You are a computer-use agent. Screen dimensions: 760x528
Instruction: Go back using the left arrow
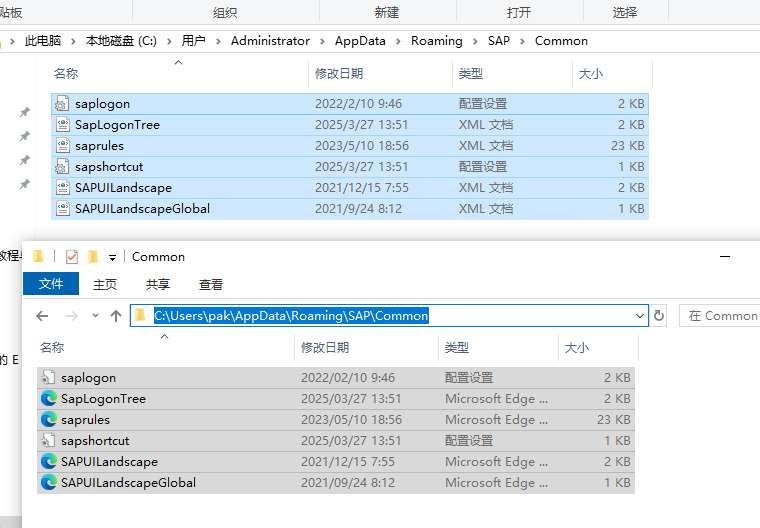(x=42, y=316)
